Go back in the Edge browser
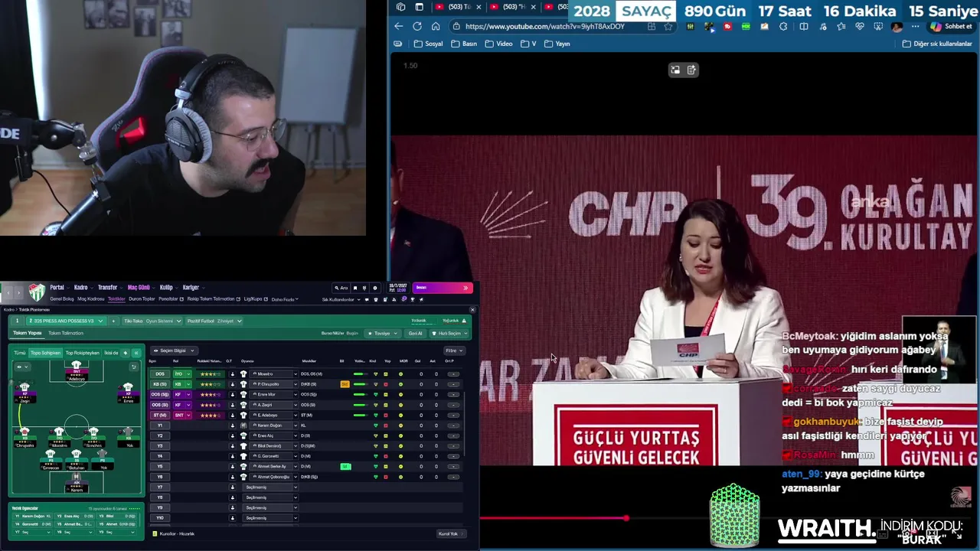The width and height of the screenshot is (980, 551). click(x=398, y=26)
